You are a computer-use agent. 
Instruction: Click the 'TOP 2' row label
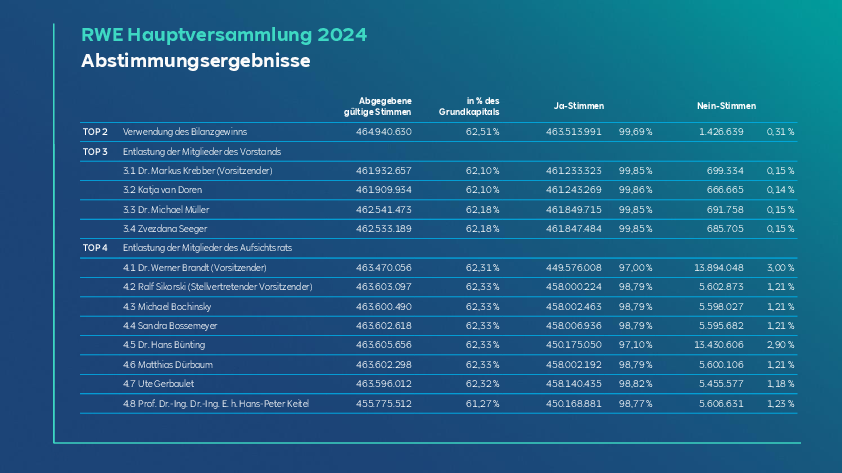[95, 132]
